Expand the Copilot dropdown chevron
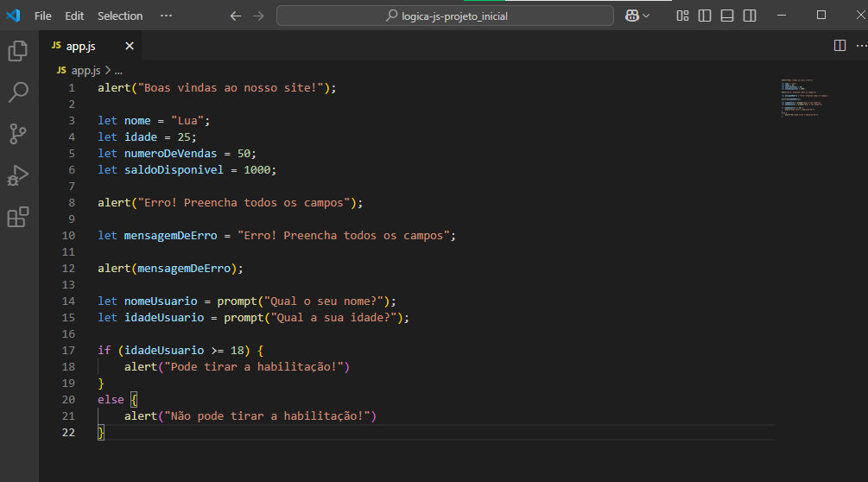 pyautogui.click(x=646, y=16)
